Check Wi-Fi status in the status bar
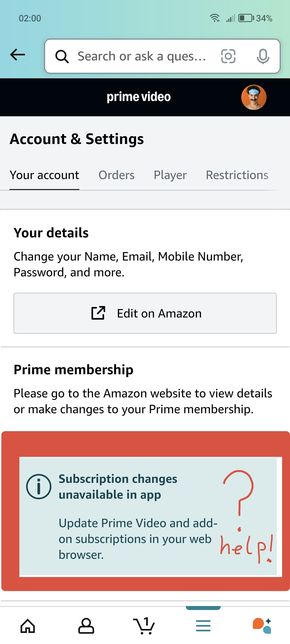 [x=215, y=18]
